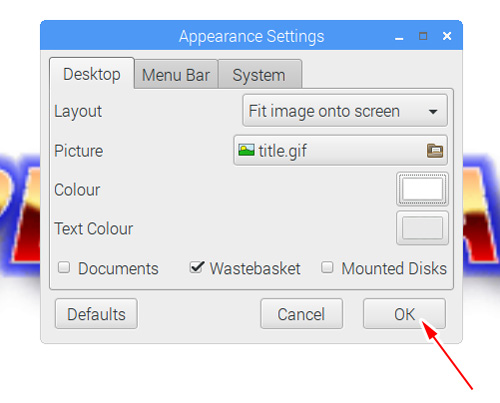Open the title.gif picture chooser
This screenshot has height=403, width=500.
pos(340,150)
